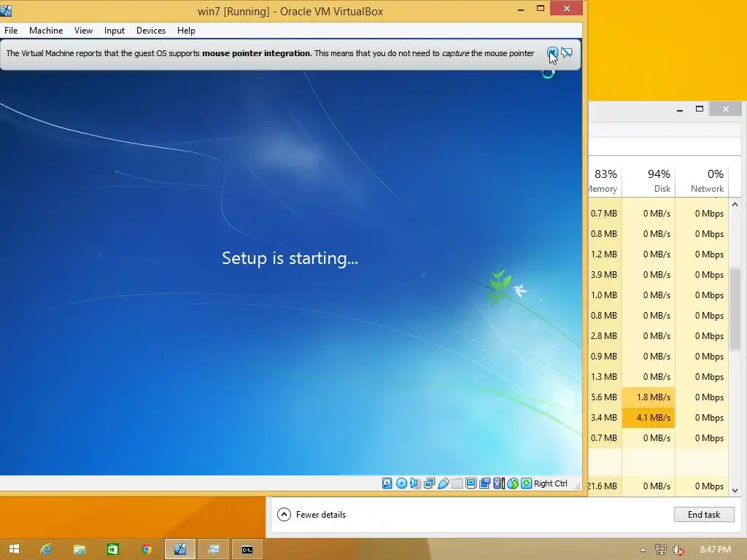Click the muted volume tray icon
747x560 pixels.
tap(678, 550)
